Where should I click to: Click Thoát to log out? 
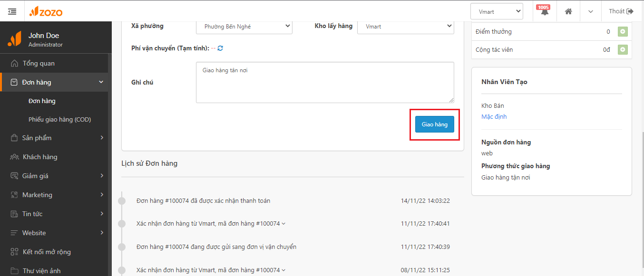[621, 11]
